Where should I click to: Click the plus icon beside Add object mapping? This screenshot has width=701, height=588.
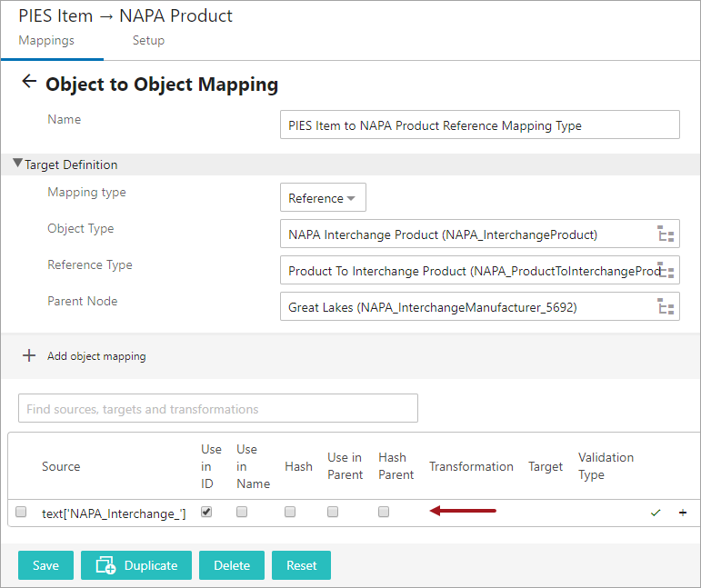click(x=29, y=355)
